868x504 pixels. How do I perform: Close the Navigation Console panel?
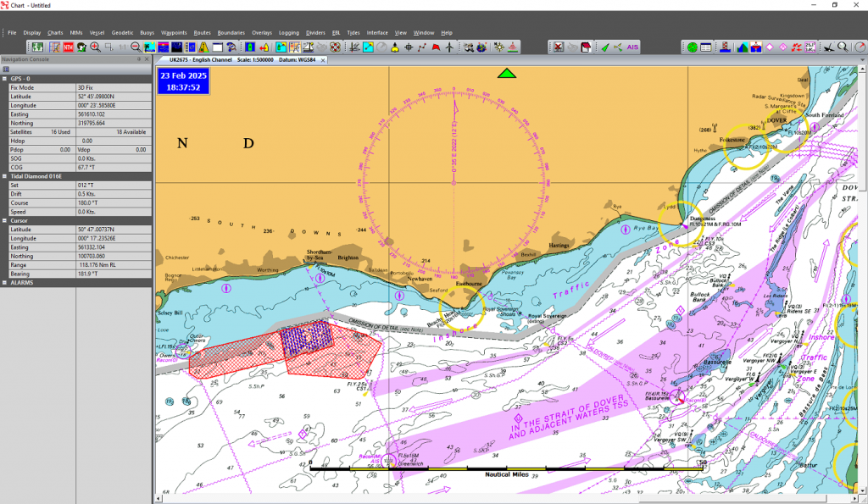pyautogui.click(x=147, y=59)
